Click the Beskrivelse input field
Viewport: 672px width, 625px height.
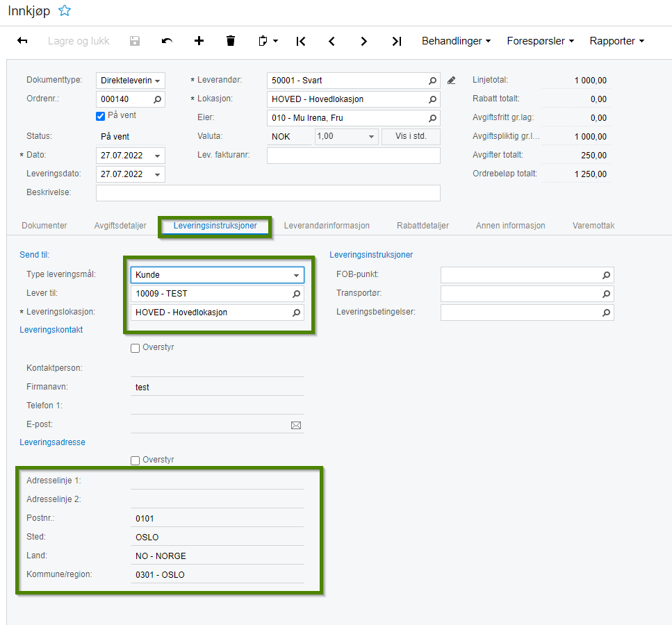coord(268,193)
